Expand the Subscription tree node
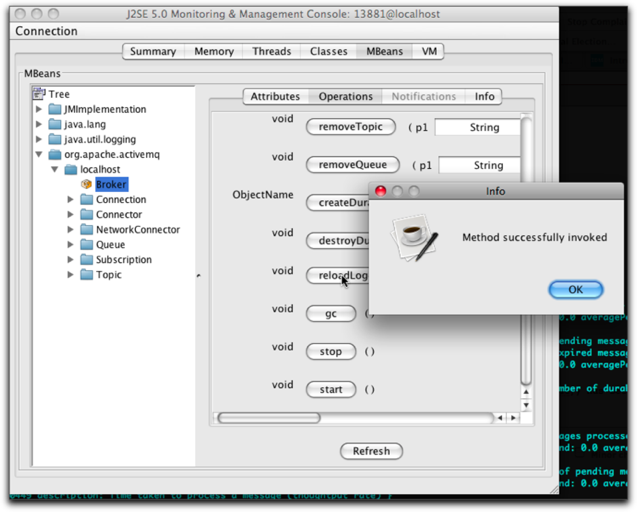Screen dimensions: 637x512 click(71, 260)
